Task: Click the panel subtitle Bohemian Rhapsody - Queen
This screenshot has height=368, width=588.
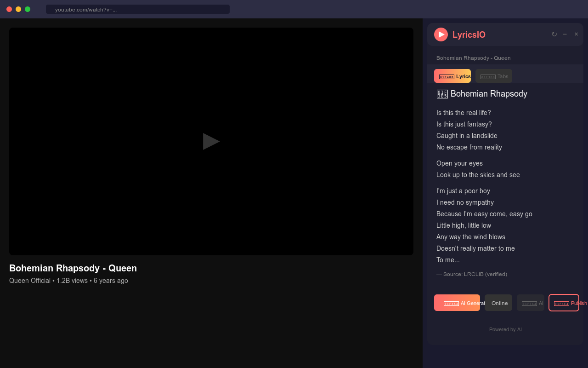Action: point(473,58)
